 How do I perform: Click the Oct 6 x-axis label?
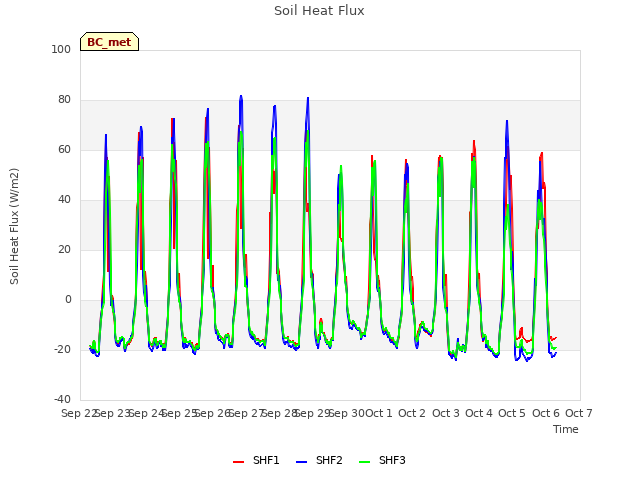point(546,413)
